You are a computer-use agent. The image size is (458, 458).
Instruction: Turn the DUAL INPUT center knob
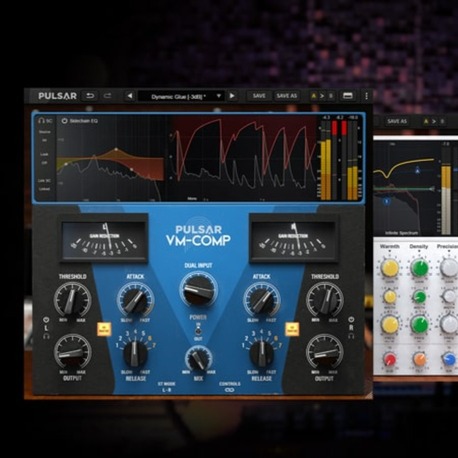click(198, 290)
